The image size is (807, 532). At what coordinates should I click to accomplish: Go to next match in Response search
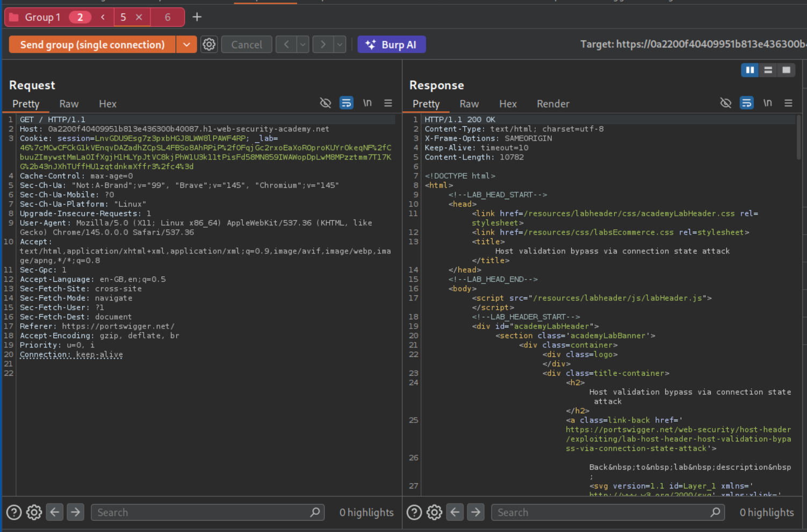[475, 513]
